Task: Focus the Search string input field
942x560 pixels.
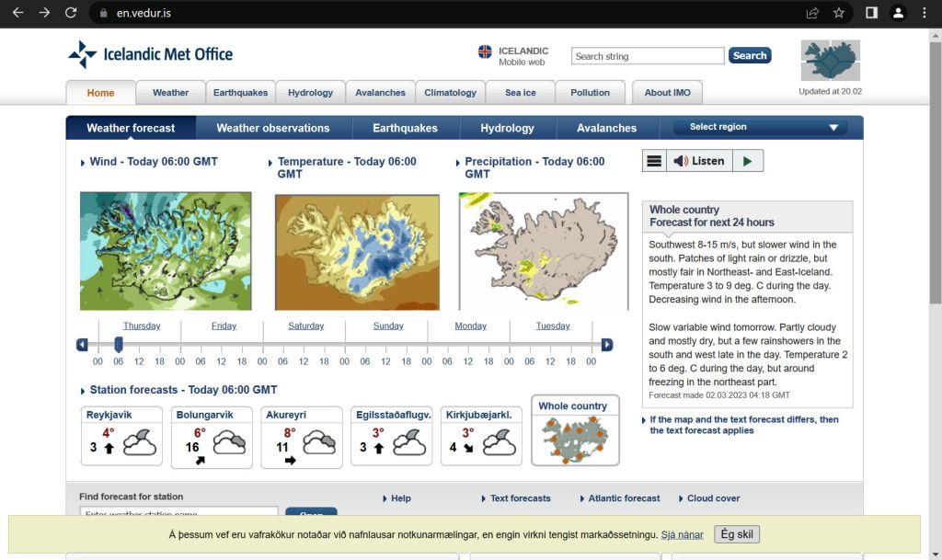Action: 648,56
